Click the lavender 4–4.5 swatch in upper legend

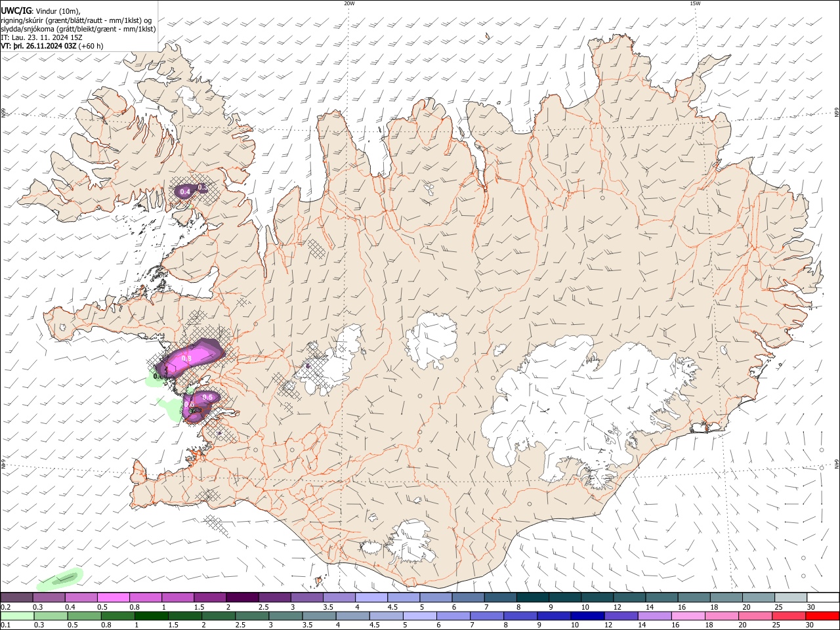[x=371, y=598]
